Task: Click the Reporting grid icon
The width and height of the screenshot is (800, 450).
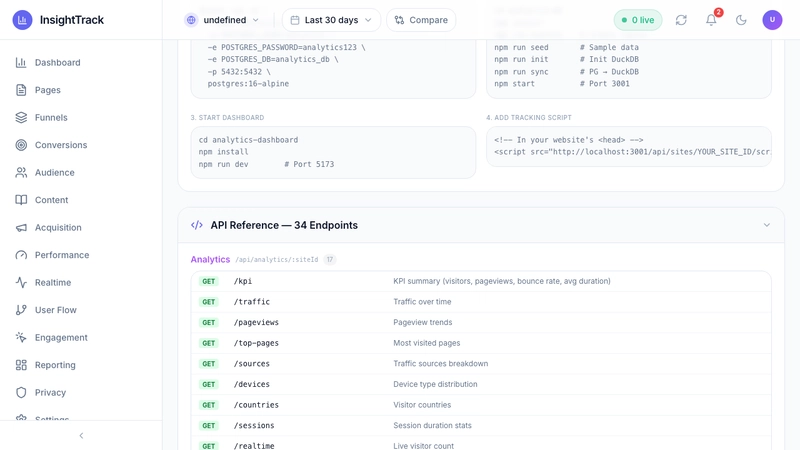Action: 21,365
